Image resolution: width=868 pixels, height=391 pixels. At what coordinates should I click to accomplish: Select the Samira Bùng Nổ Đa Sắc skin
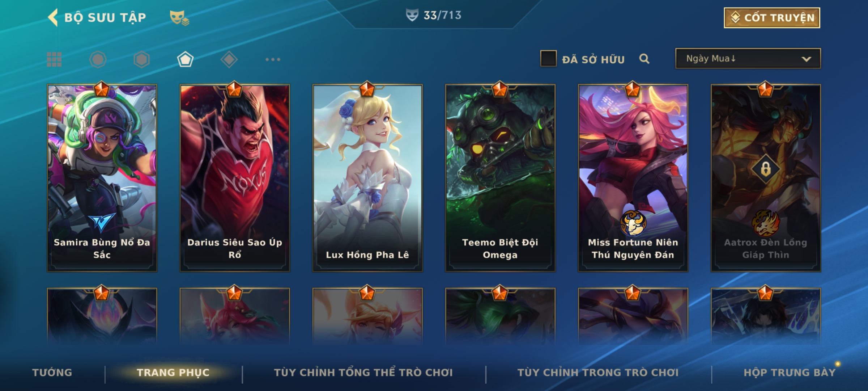[102, 178]
